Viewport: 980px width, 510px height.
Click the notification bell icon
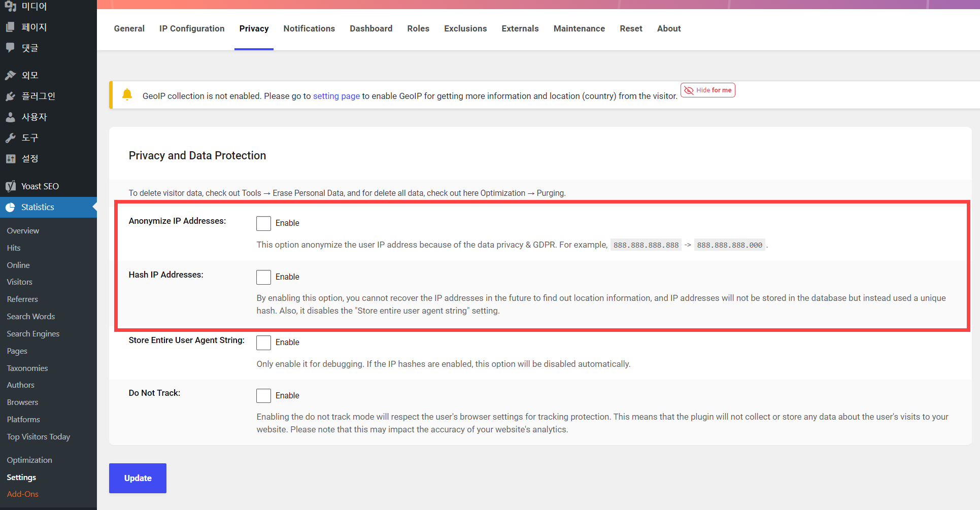tap(127, 94)
